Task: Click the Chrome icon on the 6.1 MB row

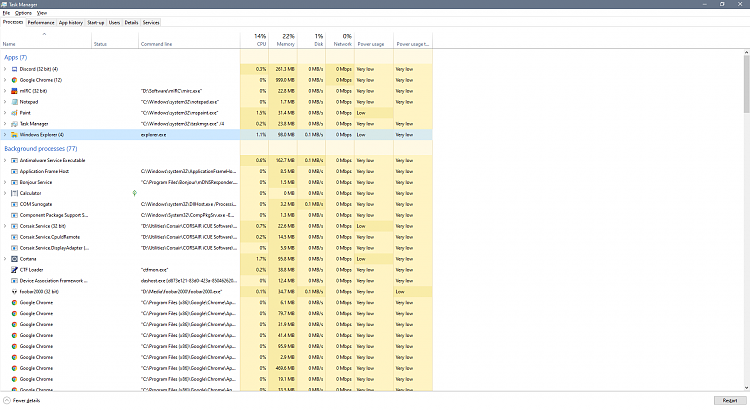Action: pos(14,303)
